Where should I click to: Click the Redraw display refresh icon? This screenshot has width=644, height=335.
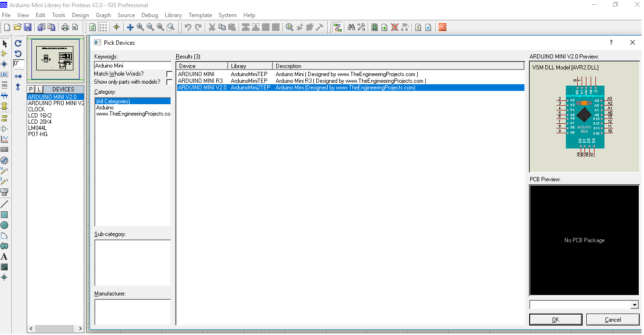pyautogui.click(x=92, y=27)
